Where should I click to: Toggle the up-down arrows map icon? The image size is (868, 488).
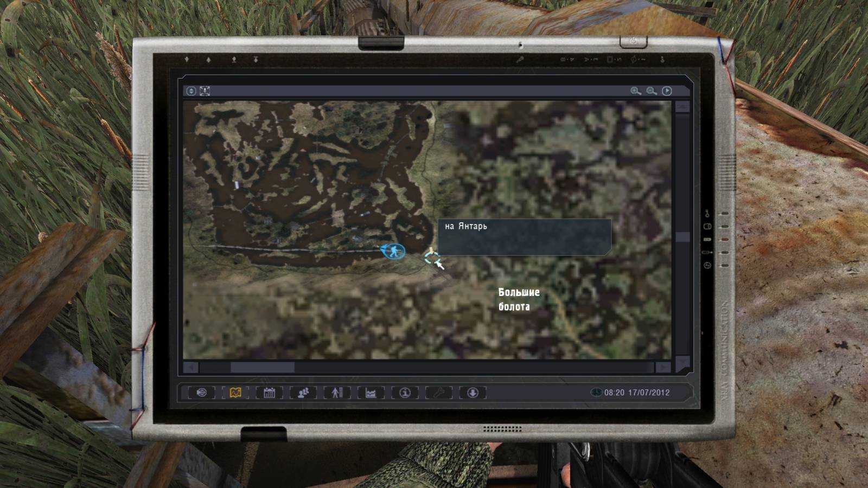click(x=191, y=91)
